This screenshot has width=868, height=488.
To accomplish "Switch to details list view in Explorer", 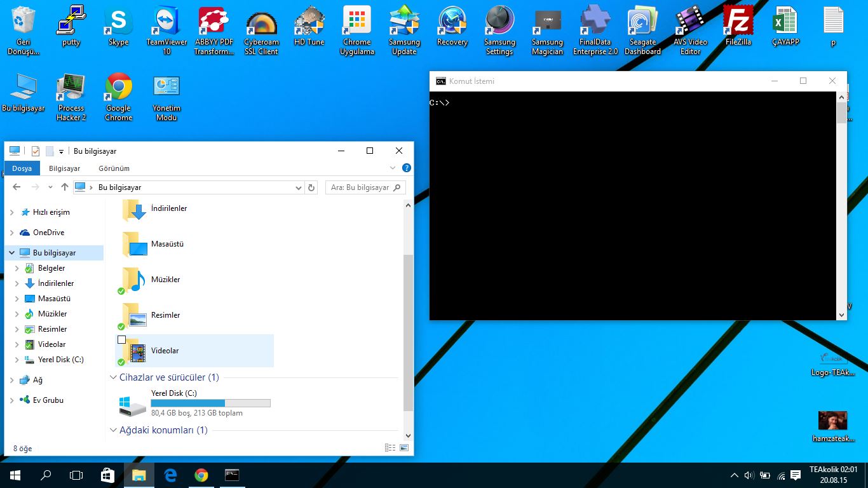I will coord(390,448).
